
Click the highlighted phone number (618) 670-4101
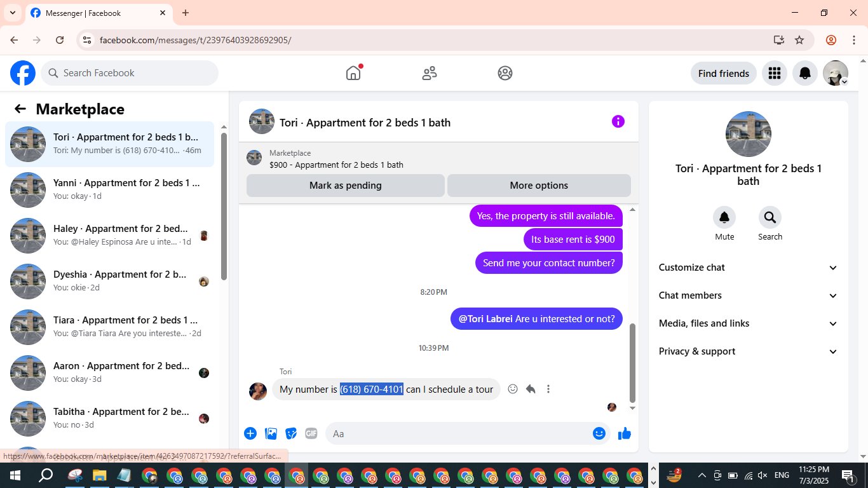click(372, 389)
